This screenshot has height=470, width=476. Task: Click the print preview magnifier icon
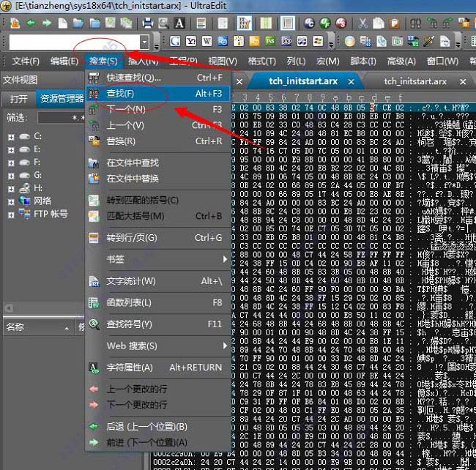(x=163, y=23)
